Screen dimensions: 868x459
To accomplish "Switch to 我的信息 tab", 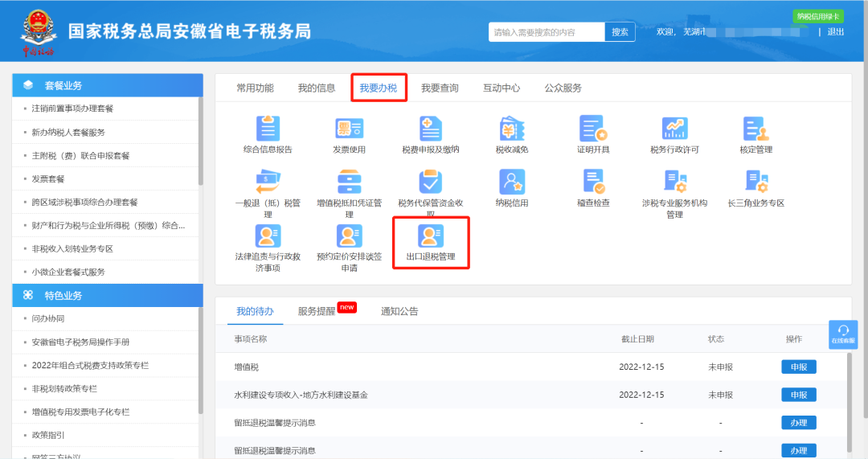I will pos(317,88).
